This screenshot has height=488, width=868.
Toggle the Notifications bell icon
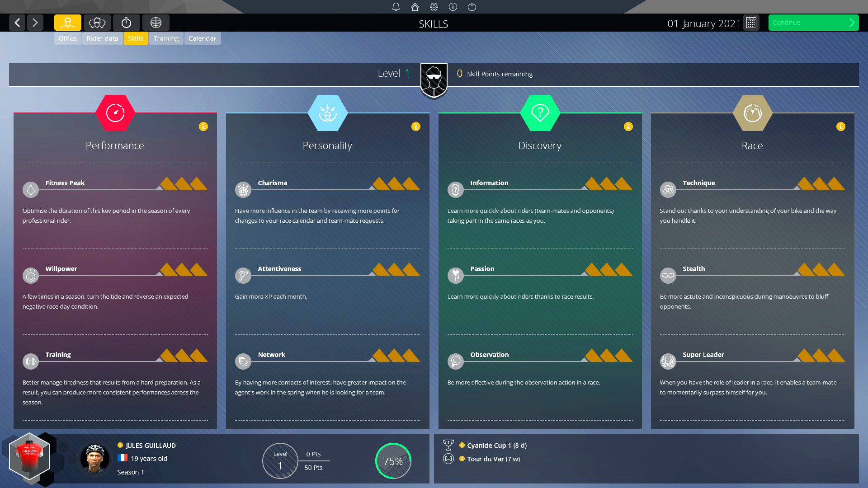396,7
